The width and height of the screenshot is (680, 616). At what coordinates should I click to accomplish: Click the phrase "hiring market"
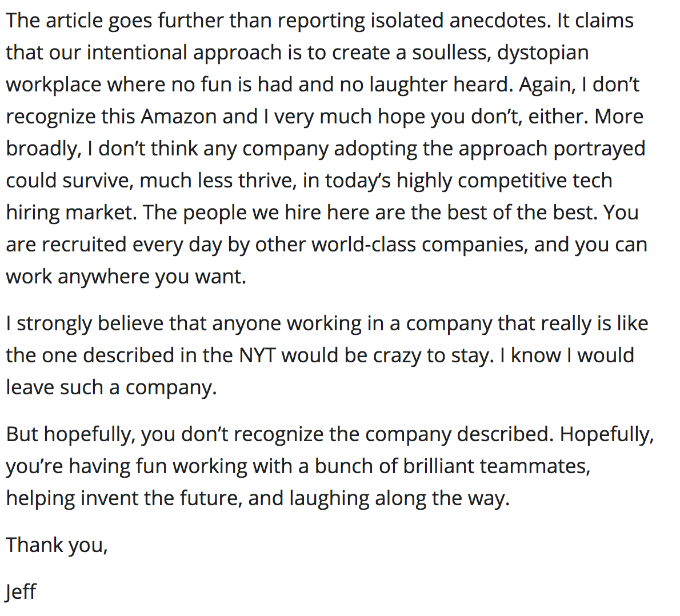click(69, 213)
